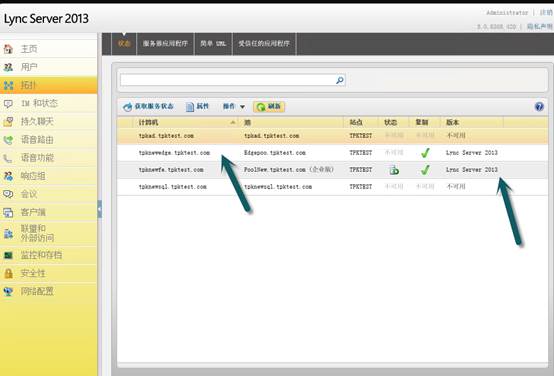Image resolution: width=554 pixels, height=376 pixels.
Task: Open help with the blue question icon
Action: pyautogui.click(x=539, y=106)
